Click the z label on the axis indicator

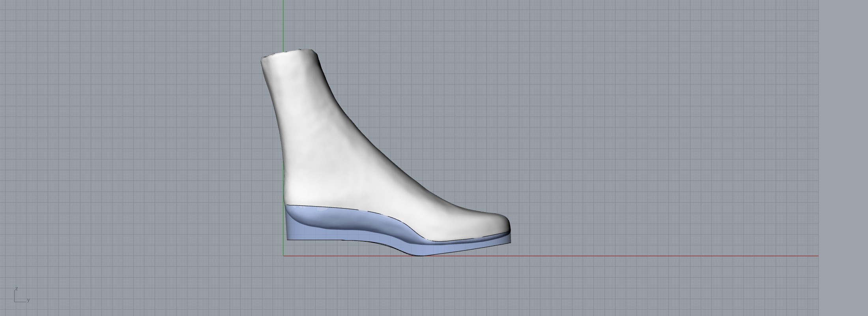tap(16, 289)
